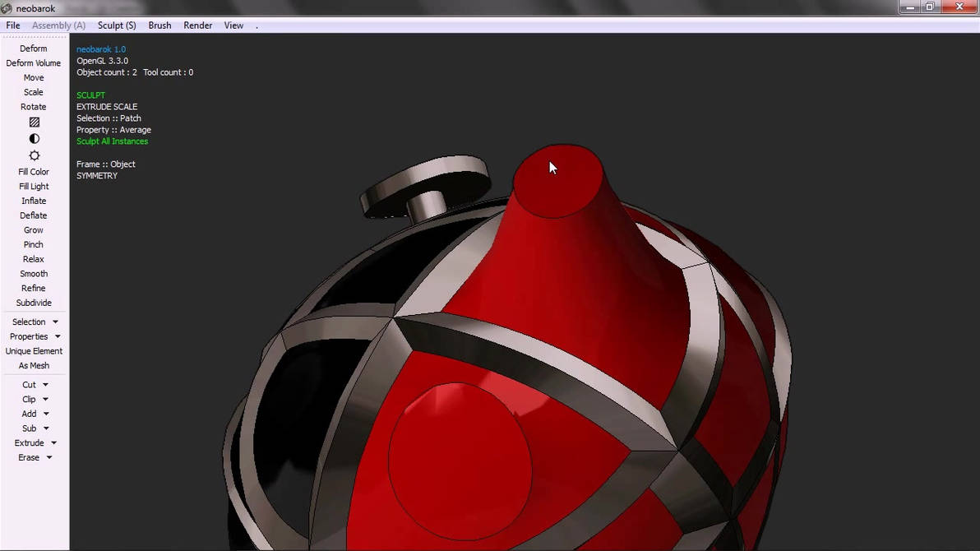980x551 pixels.
Task: Click the sun-shaped light icon
Action: (35, 155)
